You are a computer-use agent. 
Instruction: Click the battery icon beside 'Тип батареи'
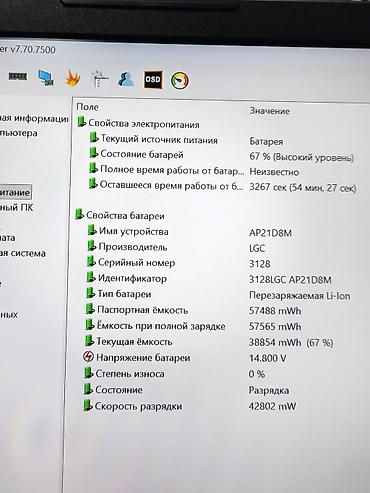point(90,293)
